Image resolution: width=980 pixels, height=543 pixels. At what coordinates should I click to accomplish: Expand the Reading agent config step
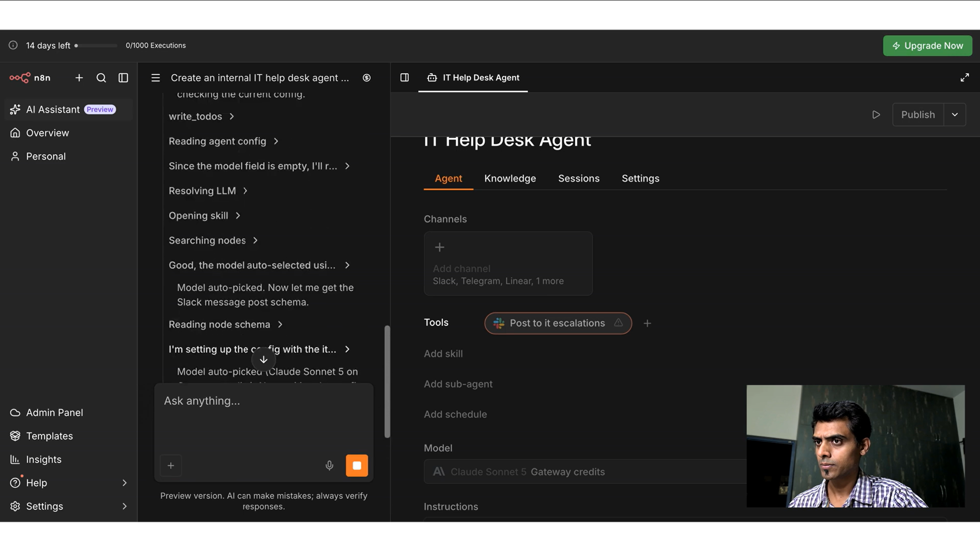tap(224, 141)
